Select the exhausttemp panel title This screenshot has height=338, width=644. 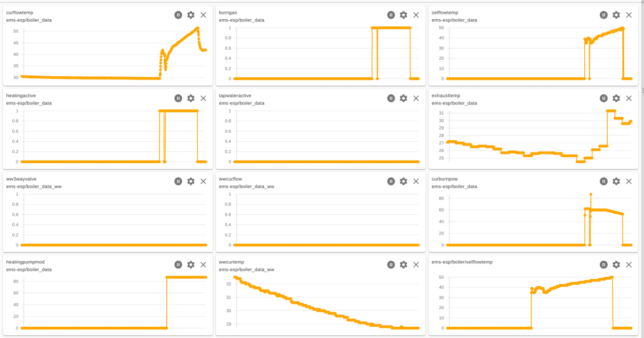click(445, 95)
